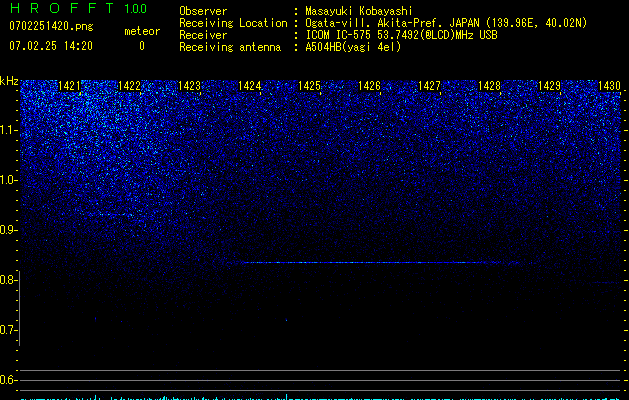The image size is (629, 400).
Task: Click the 1430 time marker
Action: point(609,86)
